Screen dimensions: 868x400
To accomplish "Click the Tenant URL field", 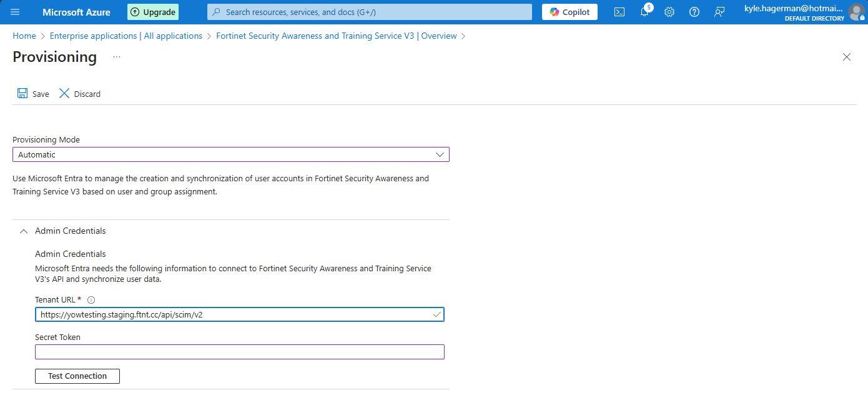I will click(x=240, y=314).
